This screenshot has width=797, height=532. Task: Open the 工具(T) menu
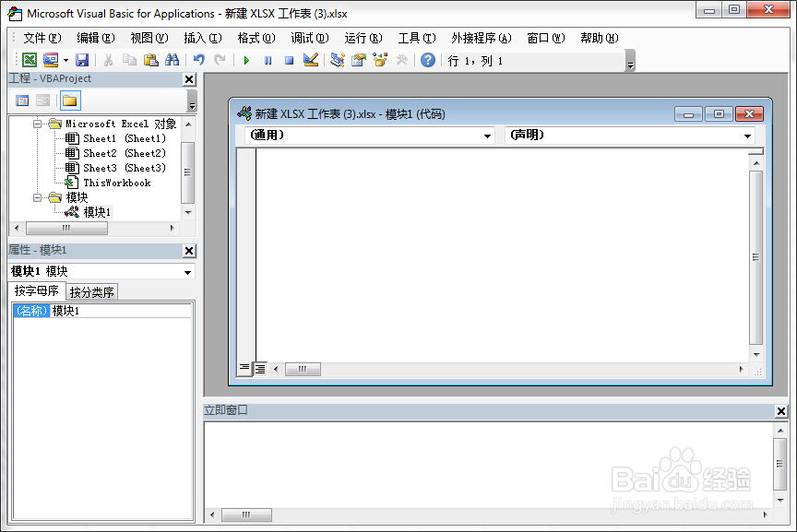point(417,38)
